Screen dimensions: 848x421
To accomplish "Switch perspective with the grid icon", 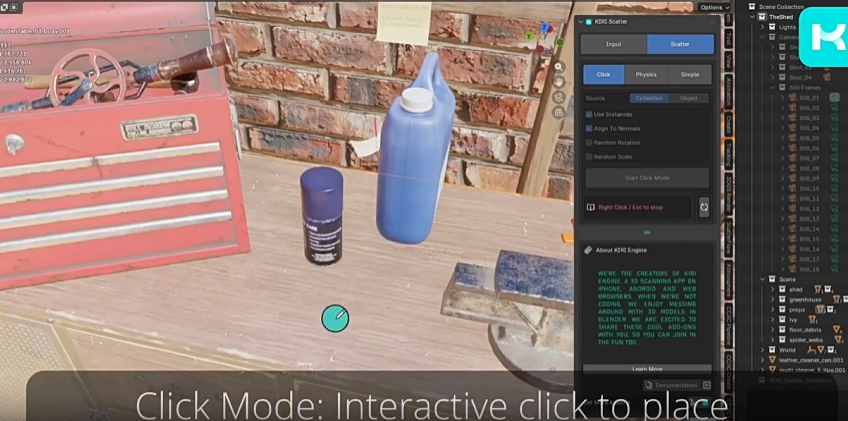I will [560, 114].
